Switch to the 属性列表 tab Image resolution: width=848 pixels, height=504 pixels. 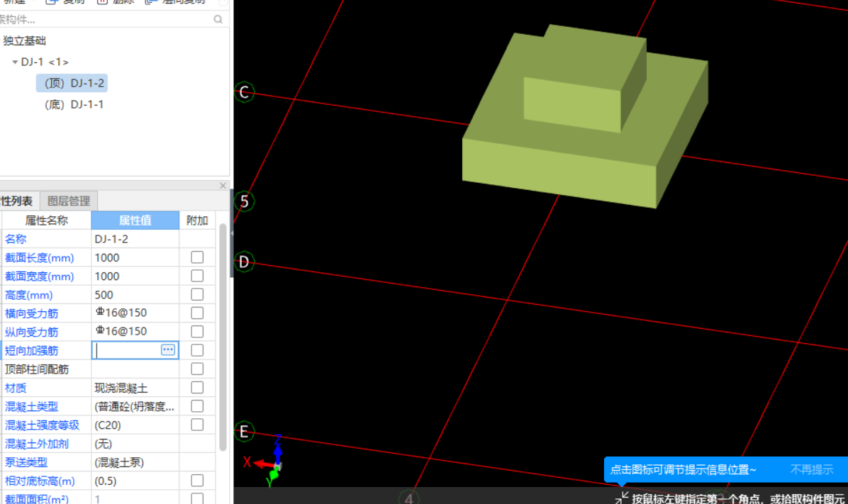(16, 201)
